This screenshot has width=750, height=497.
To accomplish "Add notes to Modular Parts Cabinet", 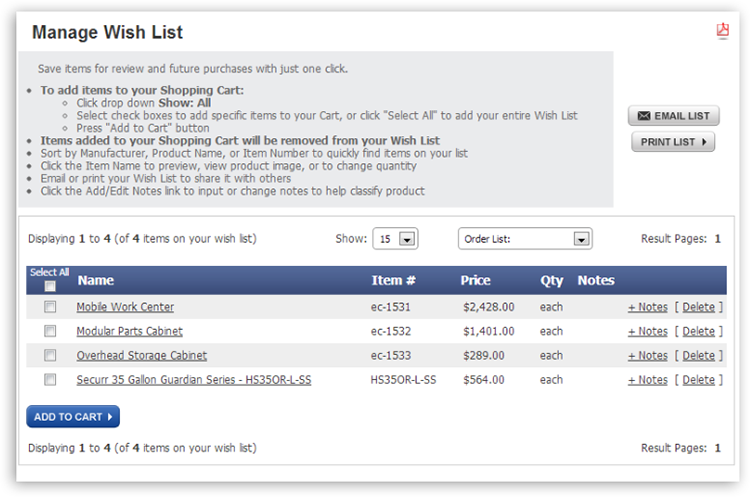I will [x=648, y=331].
